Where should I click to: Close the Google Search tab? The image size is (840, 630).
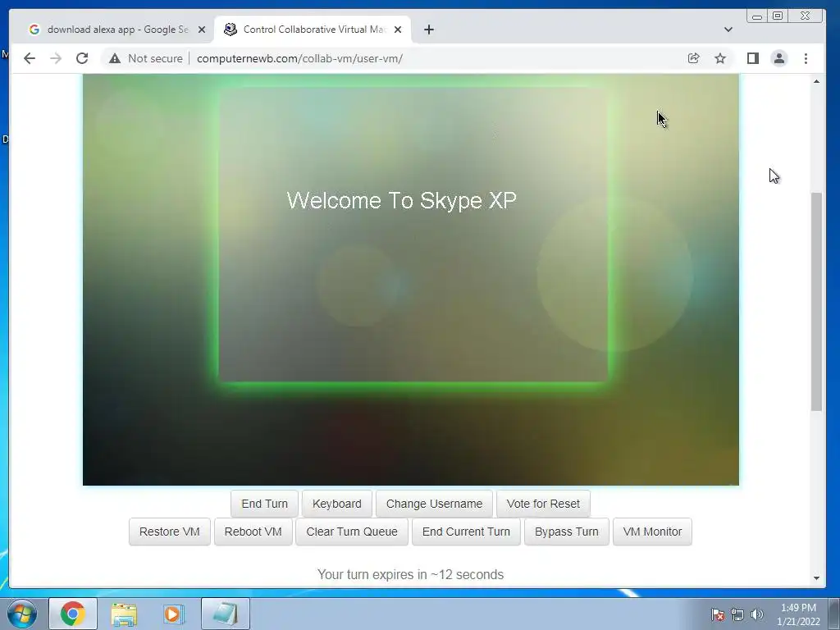point(202,30)
